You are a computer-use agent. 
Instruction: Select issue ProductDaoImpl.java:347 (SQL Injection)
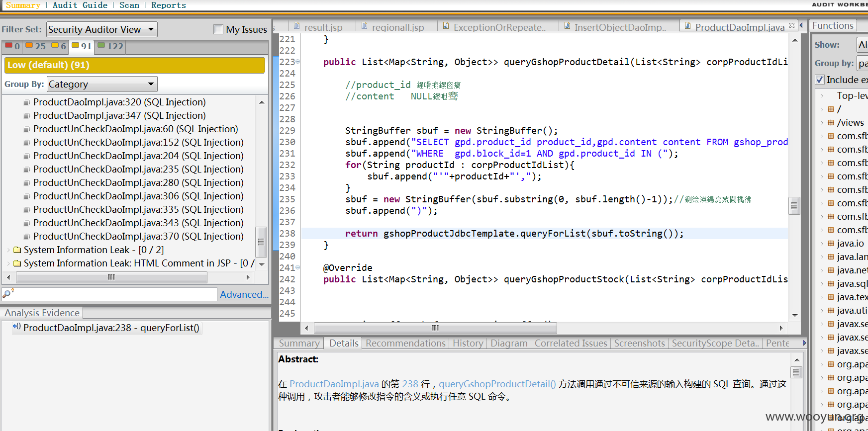tap(119, 115)
